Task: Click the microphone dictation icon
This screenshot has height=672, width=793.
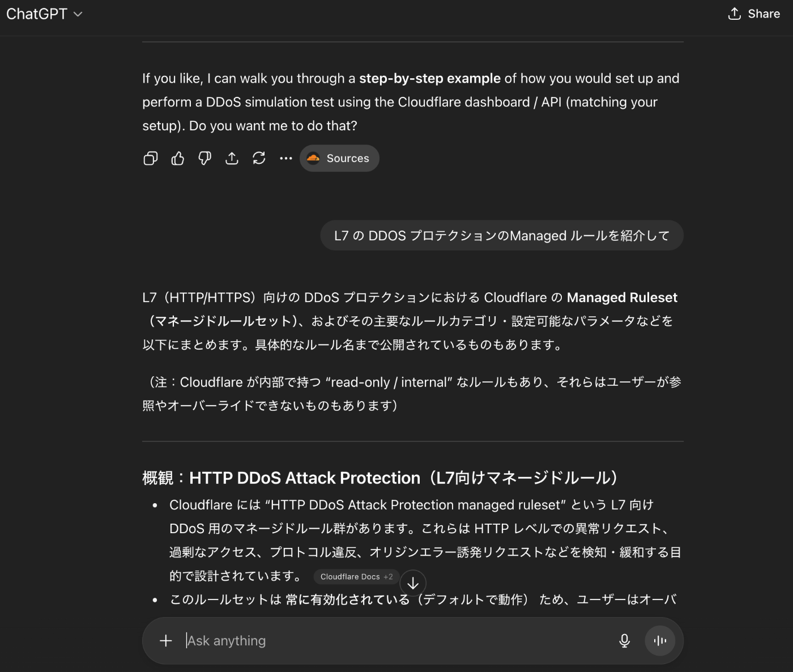Action: pos(624,641)
